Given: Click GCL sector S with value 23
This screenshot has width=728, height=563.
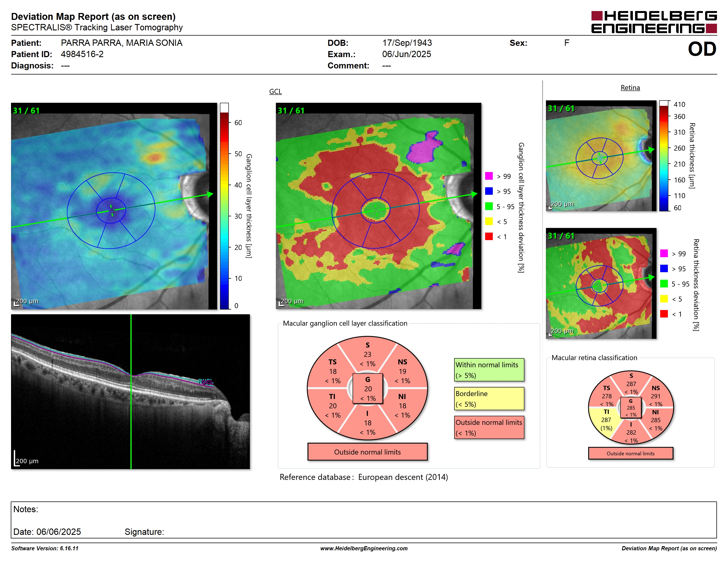Looking at the screenshot, I should (x=367, y=354).
